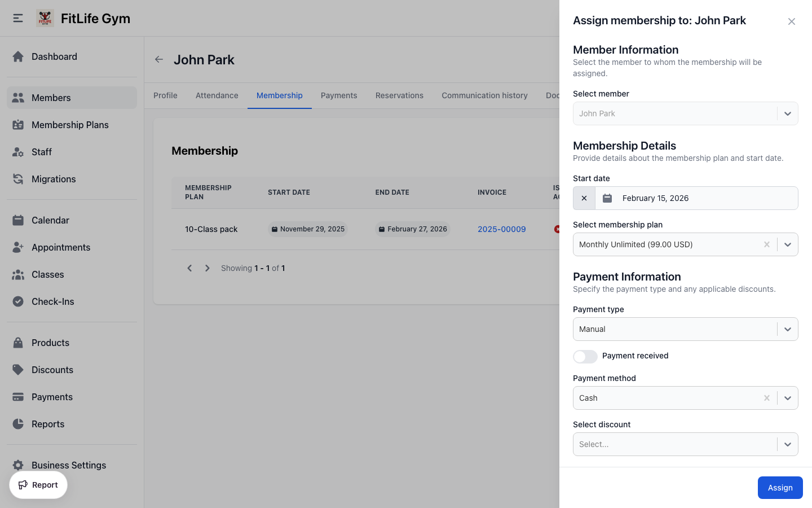Clear the selected Cash payment method
The width and height of the screenshot is (812, 508).
[767, 398]
